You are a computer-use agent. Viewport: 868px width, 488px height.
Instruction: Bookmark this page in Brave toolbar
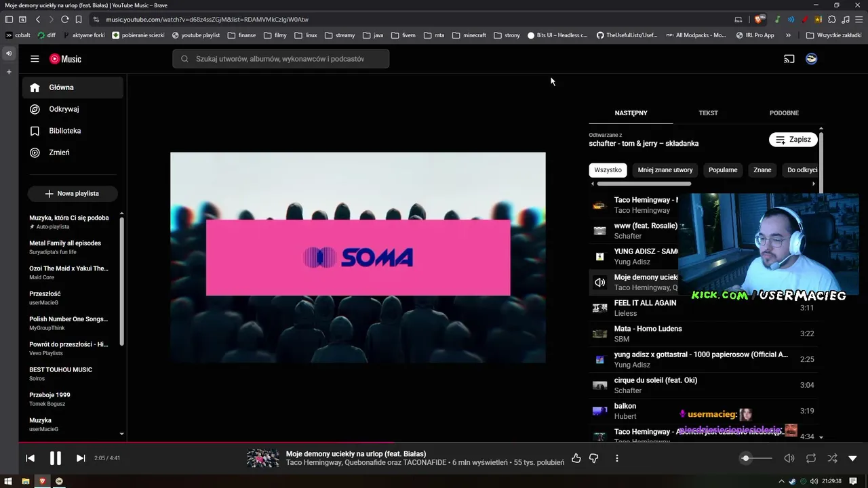[79, 20]
